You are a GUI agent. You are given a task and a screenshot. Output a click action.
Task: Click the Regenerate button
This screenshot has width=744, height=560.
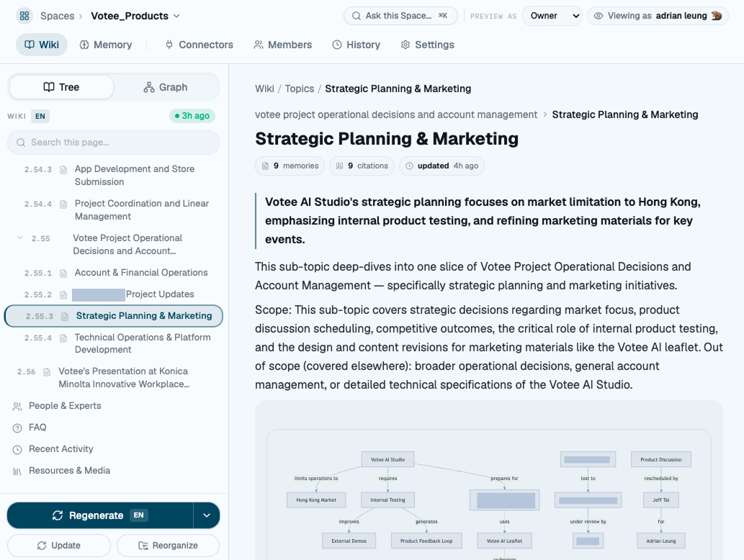click(100, 515)
